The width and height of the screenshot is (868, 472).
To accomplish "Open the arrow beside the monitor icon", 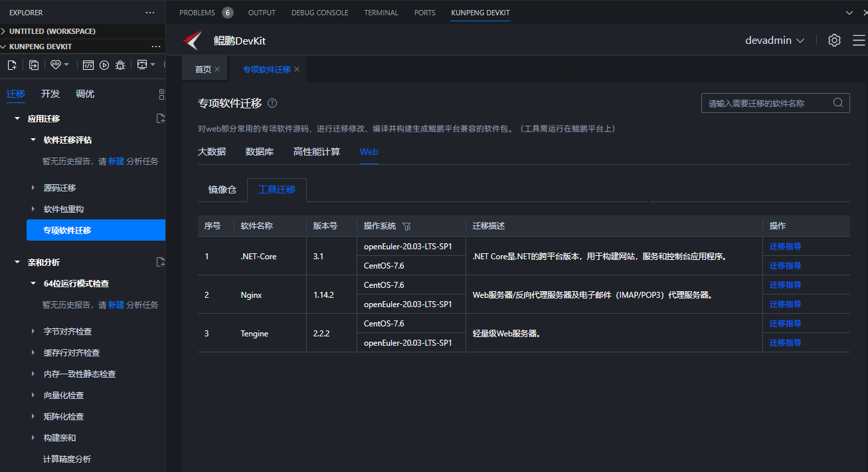I will 153,64.
